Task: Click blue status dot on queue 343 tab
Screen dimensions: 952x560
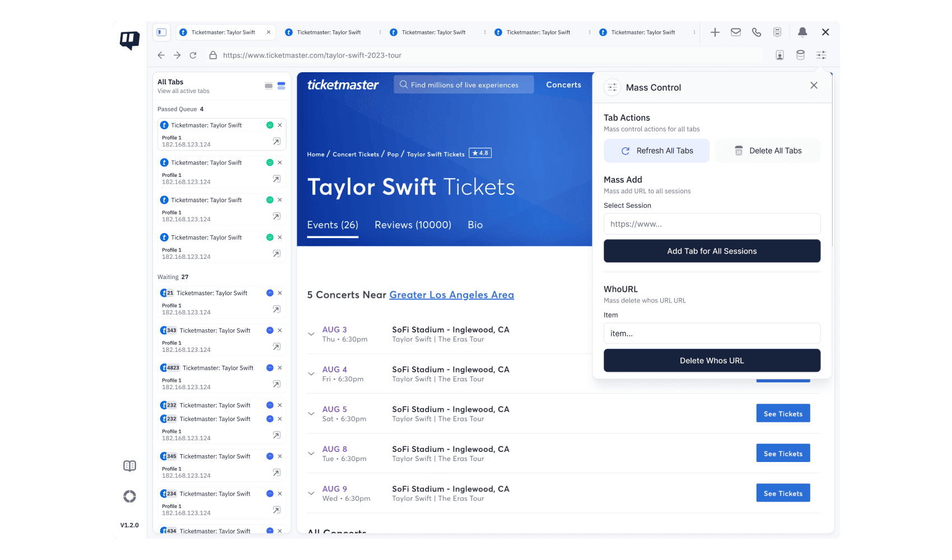Action: click(x=270, y=330)
